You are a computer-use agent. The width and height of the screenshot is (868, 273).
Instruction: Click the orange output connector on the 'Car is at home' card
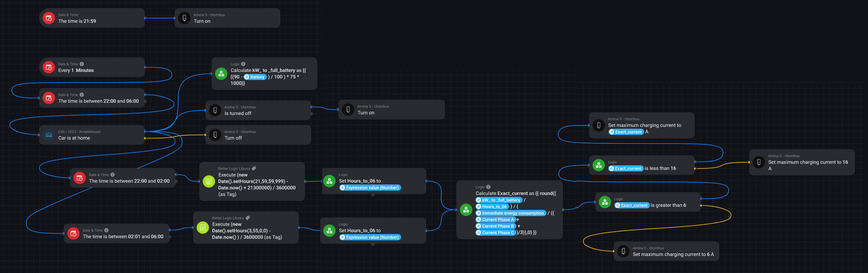(x=145, y=138)
